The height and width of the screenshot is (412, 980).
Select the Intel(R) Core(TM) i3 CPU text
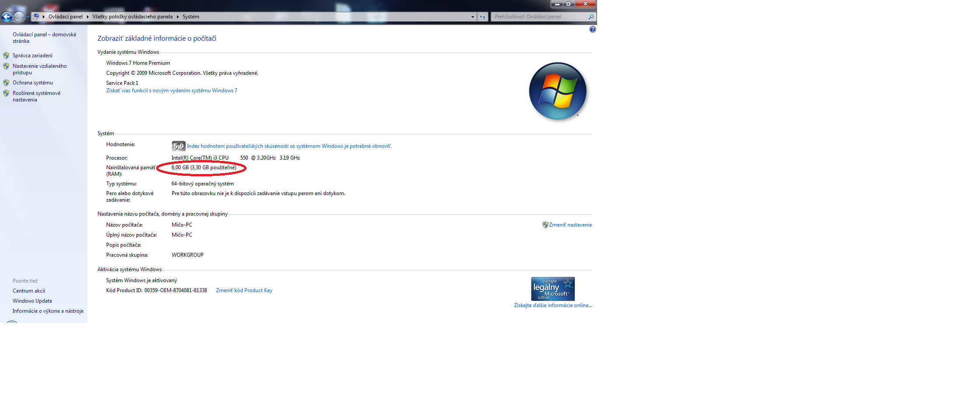click(x=200, y=158)
